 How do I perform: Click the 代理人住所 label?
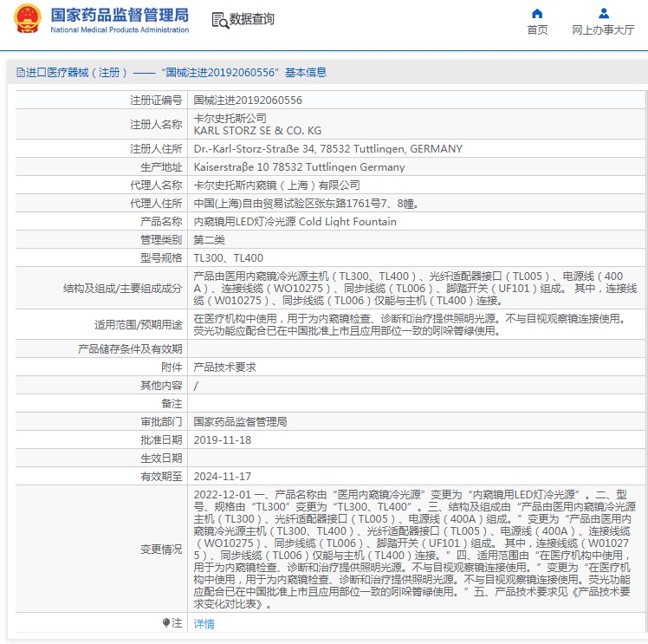coord(156,204)
